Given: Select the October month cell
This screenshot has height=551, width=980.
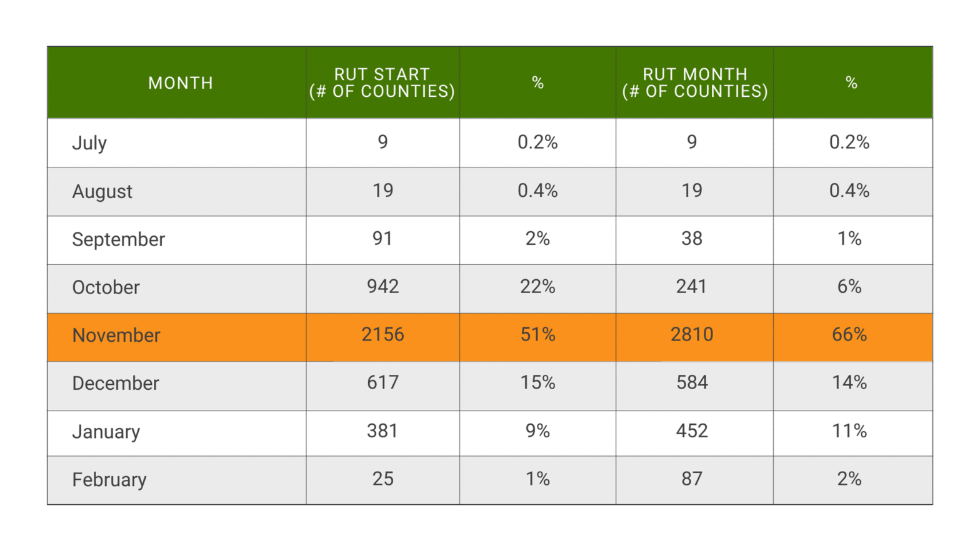Looking at the screenshot, I should [x=106, y=287].
